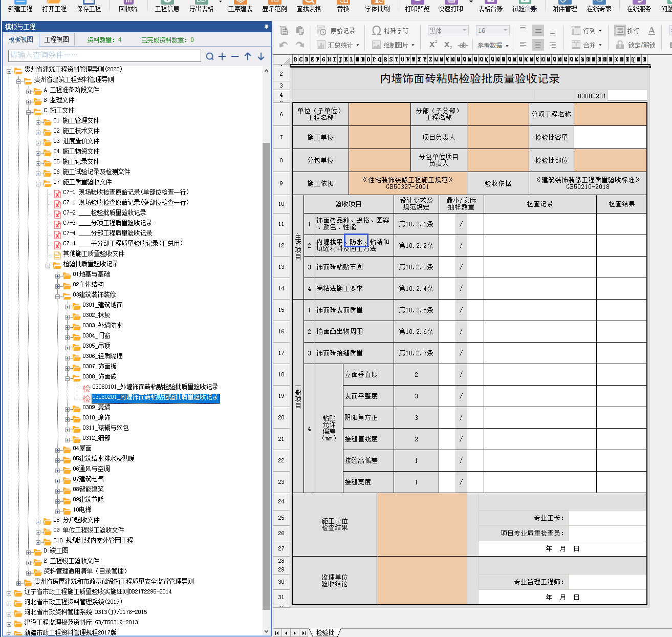Open 附件管理

click(x=565, y=6)
